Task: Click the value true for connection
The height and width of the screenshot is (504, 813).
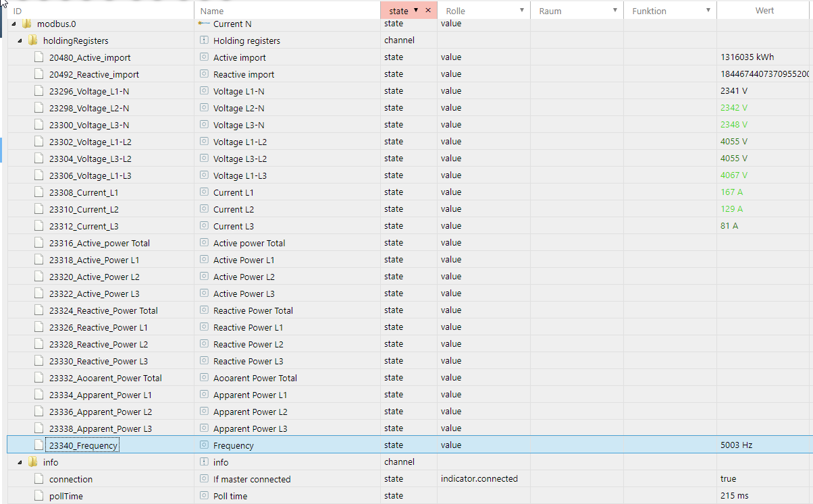Action: click(x=729, y=479)
